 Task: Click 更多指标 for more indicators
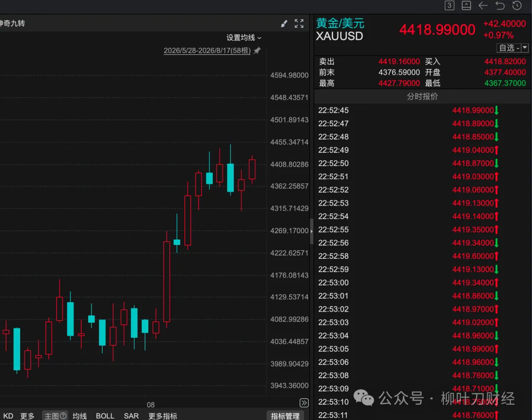[163, 416]
